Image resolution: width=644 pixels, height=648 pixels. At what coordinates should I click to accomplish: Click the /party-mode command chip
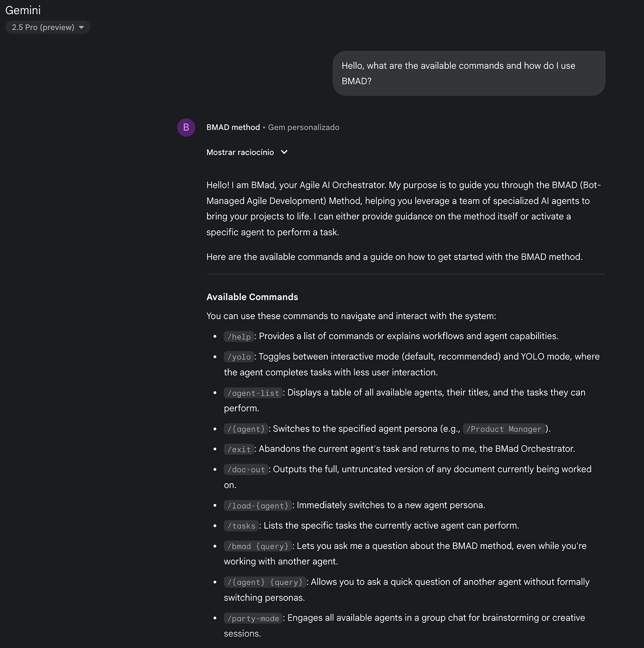pos(253,618)
